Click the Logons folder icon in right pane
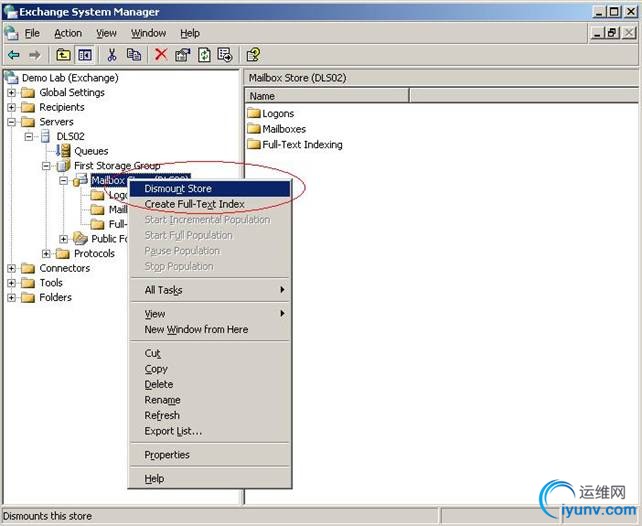 (254, 113)
